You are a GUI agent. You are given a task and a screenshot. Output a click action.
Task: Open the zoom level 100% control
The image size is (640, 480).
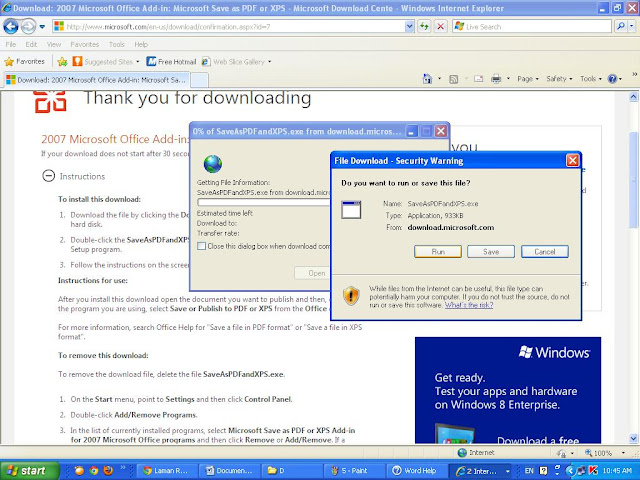(x=604, y=453)
